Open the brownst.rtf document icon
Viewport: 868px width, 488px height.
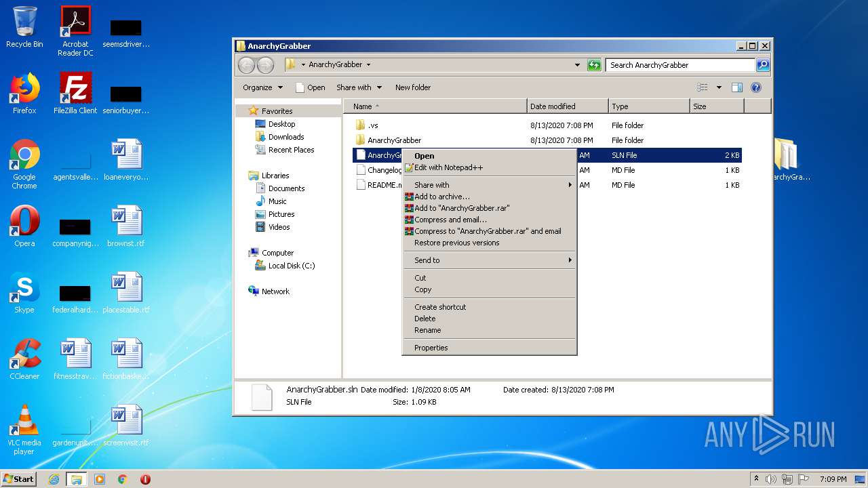coord(126,226)
